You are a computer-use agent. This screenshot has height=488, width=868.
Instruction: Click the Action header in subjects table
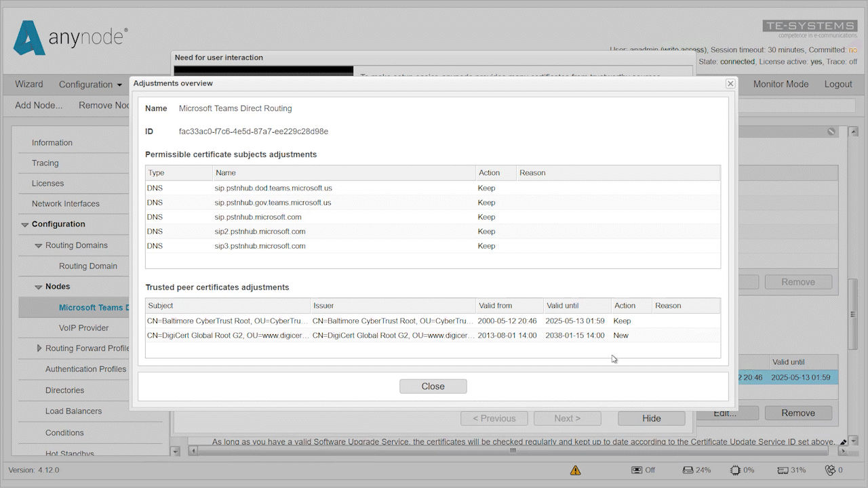click(496, 173)
